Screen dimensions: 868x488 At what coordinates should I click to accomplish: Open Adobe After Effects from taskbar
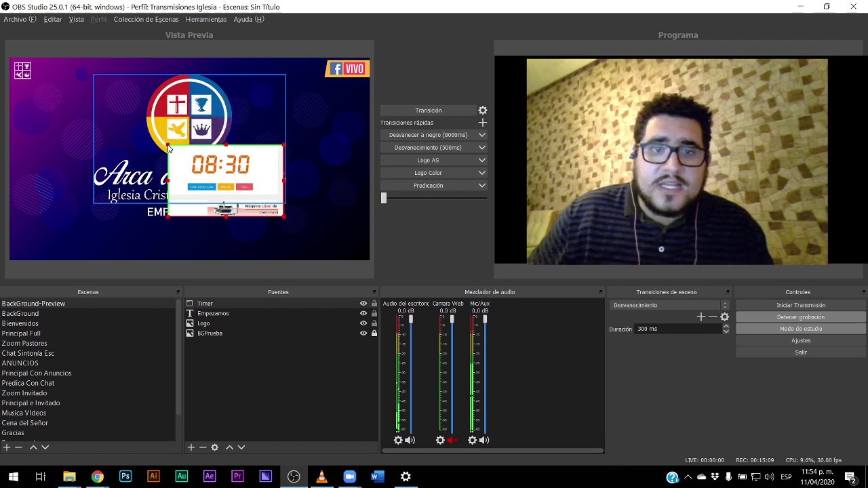pos(210,476)
